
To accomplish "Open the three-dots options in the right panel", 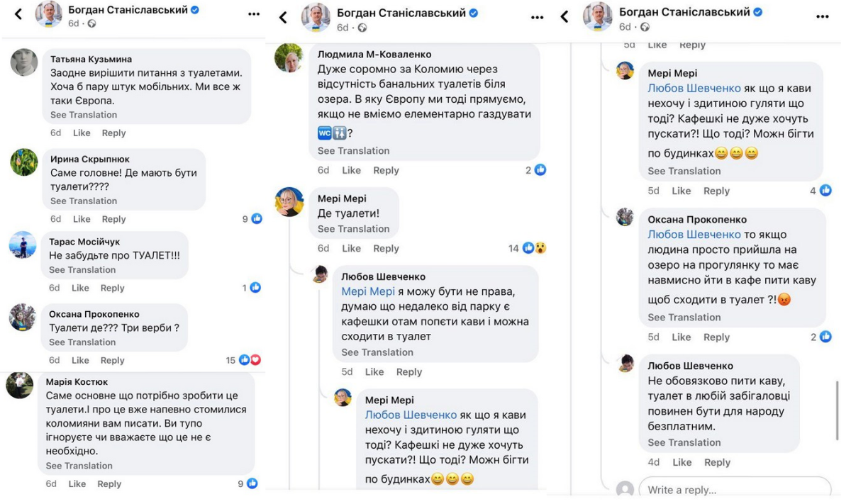I will point(822,16).
